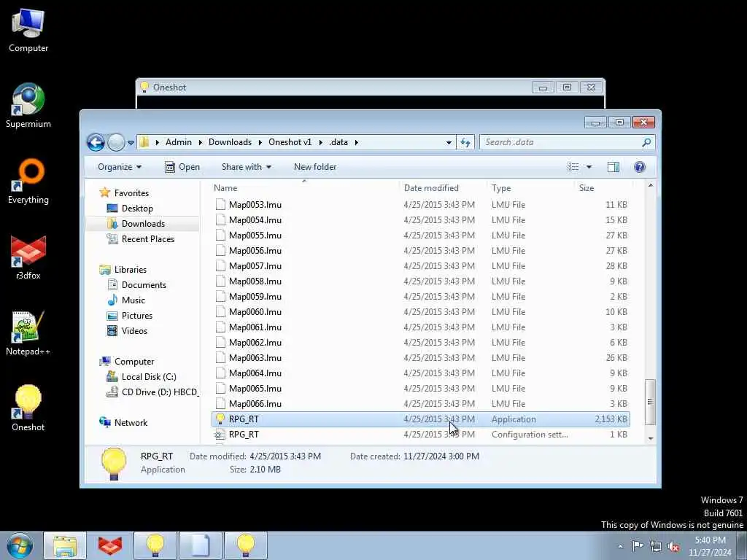
Task: Launch the r3dfox desktop shortcut
Action: click(x=28, y=257)
